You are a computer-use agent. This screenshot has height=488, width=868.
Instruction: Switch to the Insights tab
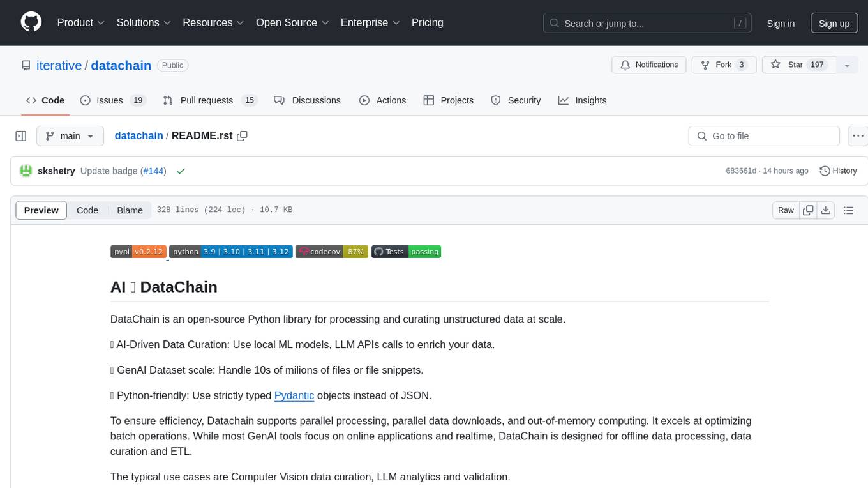click(582, 100)
